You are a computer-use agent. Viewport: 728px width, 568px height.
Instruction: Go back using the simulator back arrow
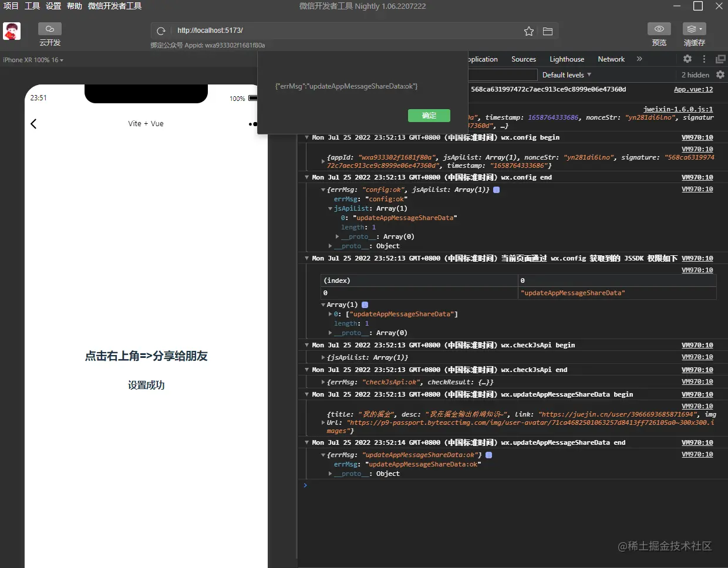(x=33, y=123)
